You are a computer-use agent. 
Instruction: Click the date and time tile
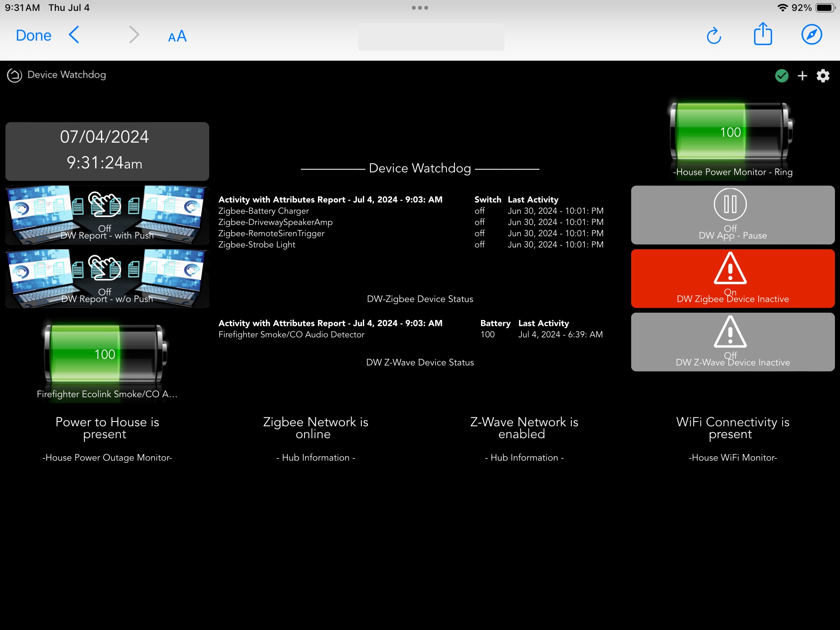[107, 151]
